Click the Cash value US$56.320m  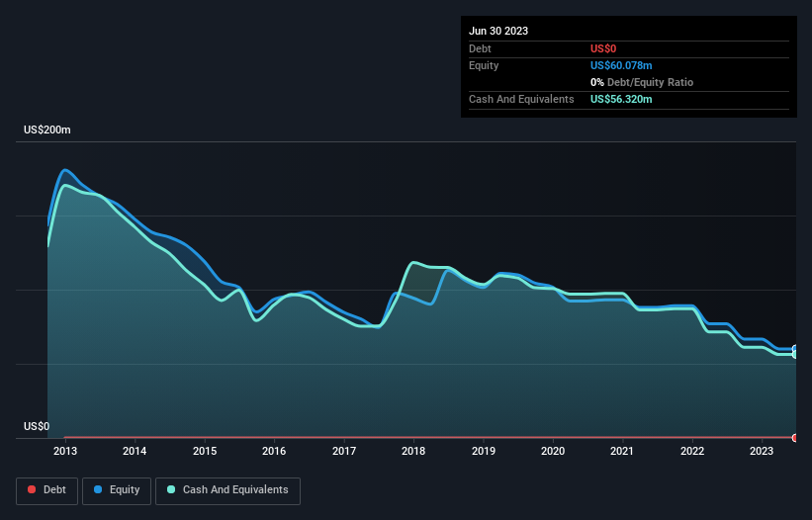621,99
